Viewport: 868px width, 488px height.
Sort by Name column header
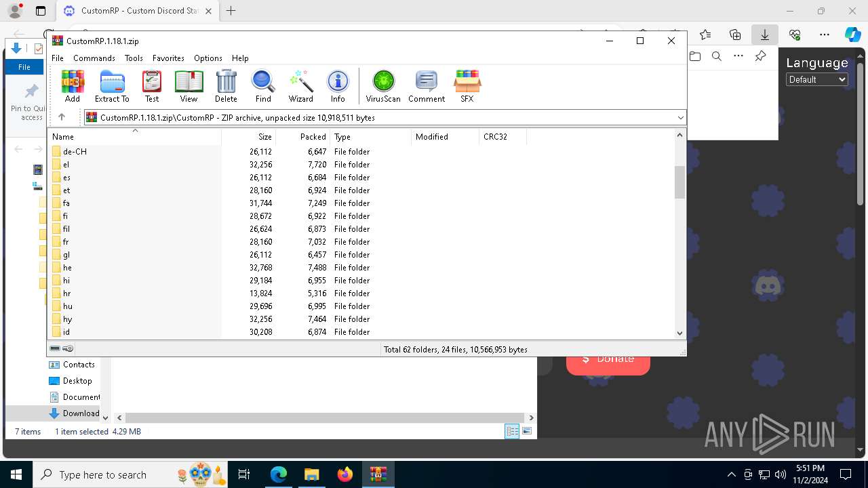coord(134,136)
